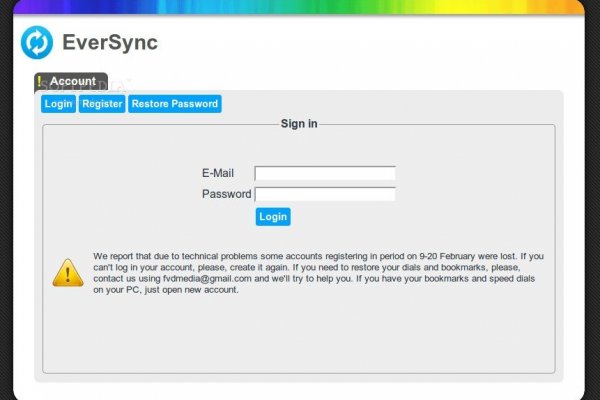Open the Restore Password tab
This screenshot has height=400, width=600.
tap(174, 104)
